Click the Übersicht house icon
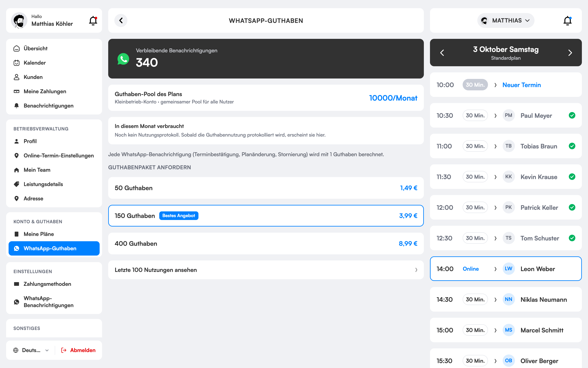Viewport: 588px width, 368px height. pyautogui.click(x=17, y=48)
